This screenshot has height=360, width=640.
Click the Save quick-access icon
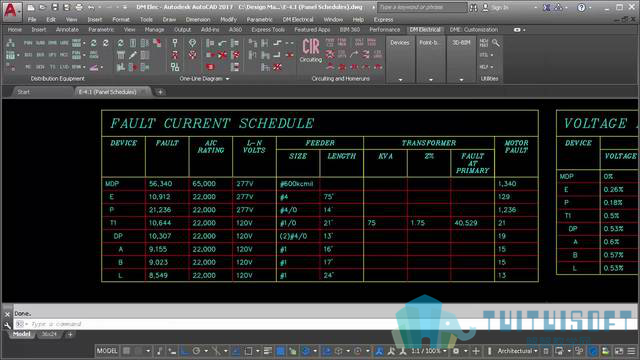[55, 7]
